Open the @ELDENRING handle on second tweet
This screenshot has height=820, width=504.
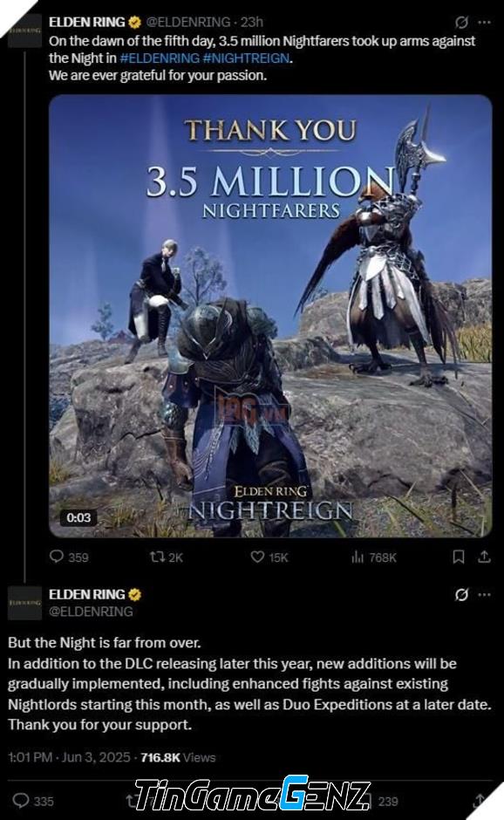pos(91,612)
